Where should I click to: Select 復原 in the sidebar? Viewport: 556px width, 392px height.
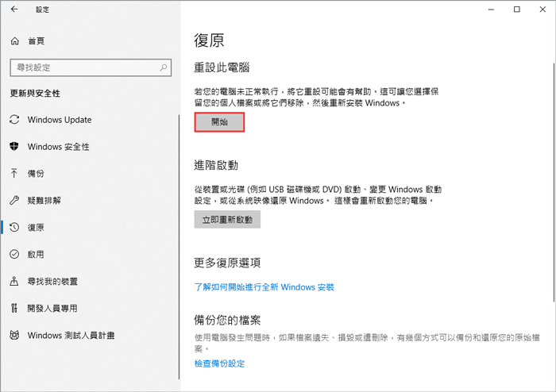tap(36, 228)
